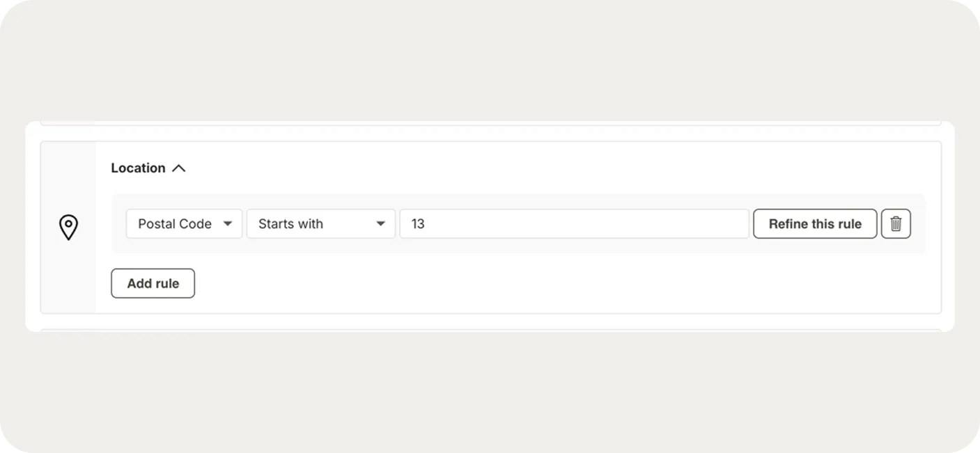
Task: Select the Starts with label text
Action: point(290,224)
